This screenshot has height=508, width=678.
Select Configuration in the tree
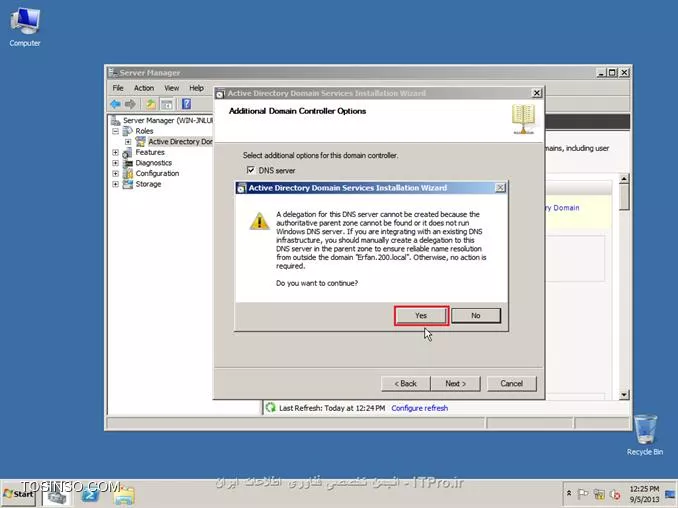[157, 173]
